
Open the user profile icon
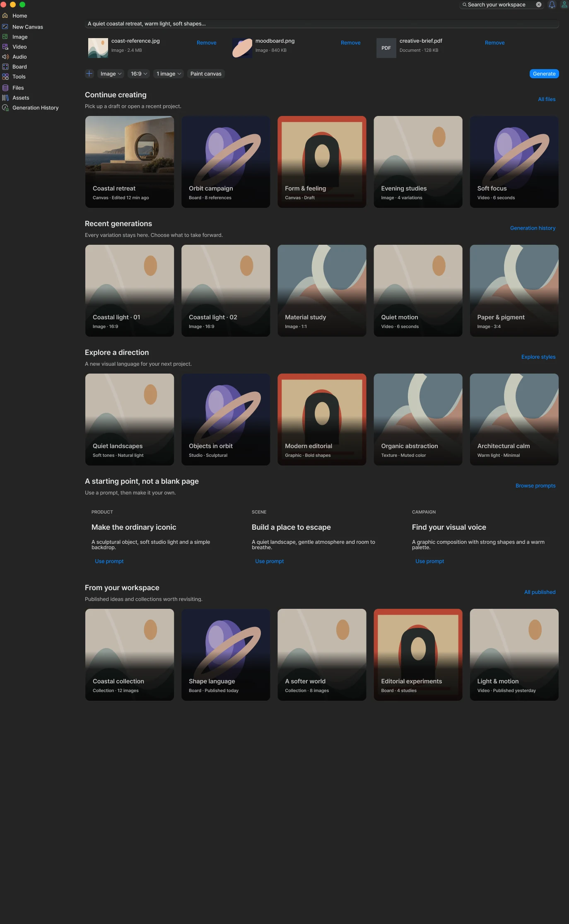[x=564, y=5]
